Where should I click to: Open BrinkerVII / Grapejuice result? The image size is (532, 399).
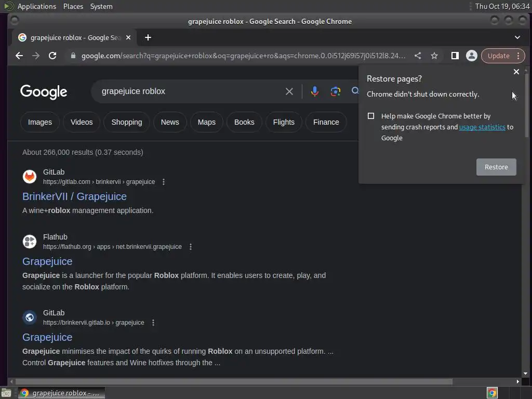point(74,196)
